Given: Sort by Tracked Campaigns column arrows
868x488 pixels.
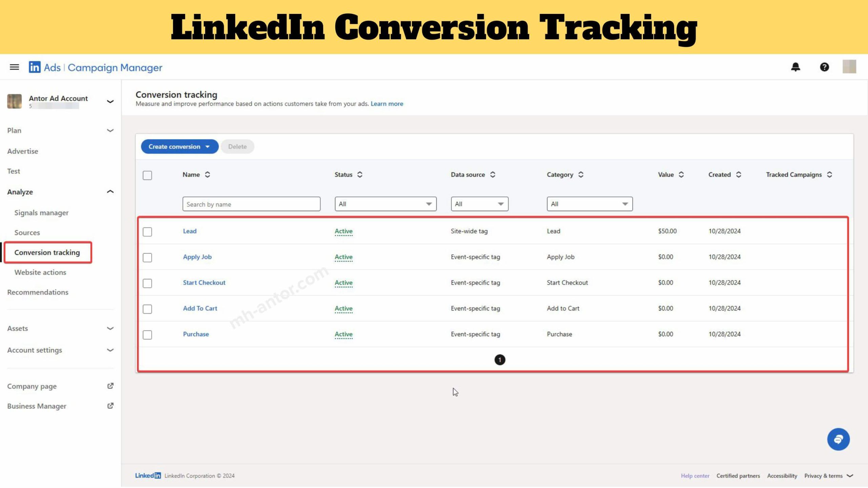Looking at the screenshot, I should pyautogui.click(x=829, y=175).
